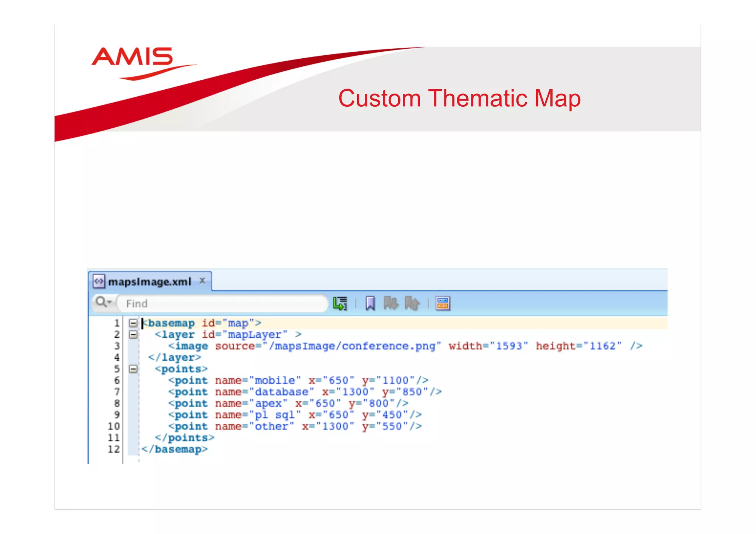Toggle bookmark with the purple bookmark icon
Screen dimensions: 756x534
coord(370,303)
